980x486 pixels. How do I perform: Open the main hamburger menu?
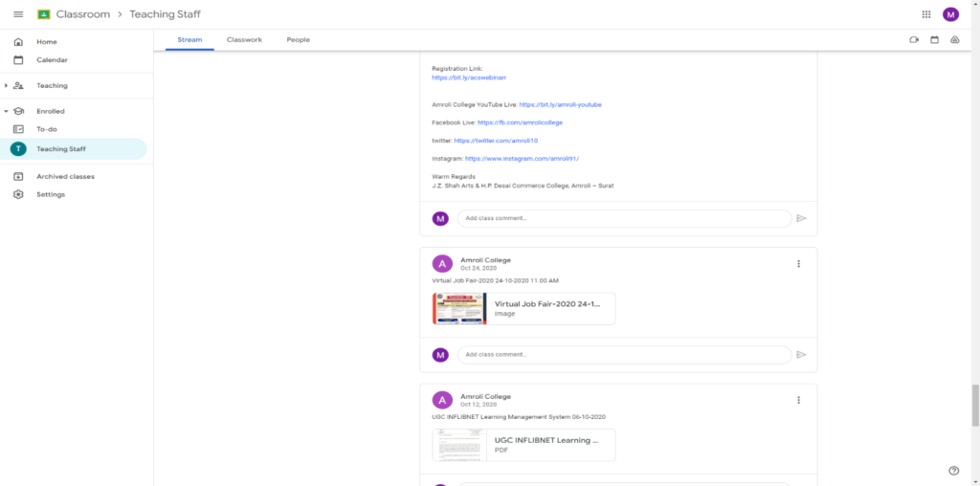click(x=18, y=14)
